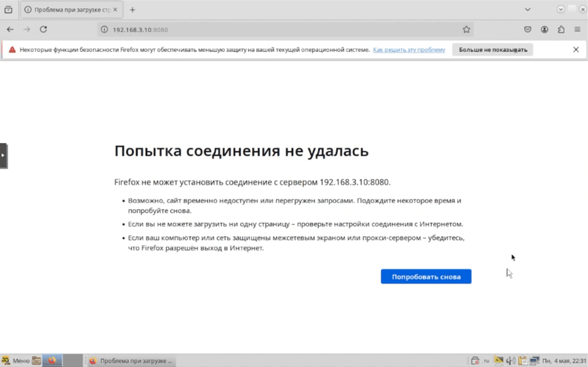Viewport: 588px width, 367px height.
Task: Click the "Больше не показывать" button
Action: point(493,50)
